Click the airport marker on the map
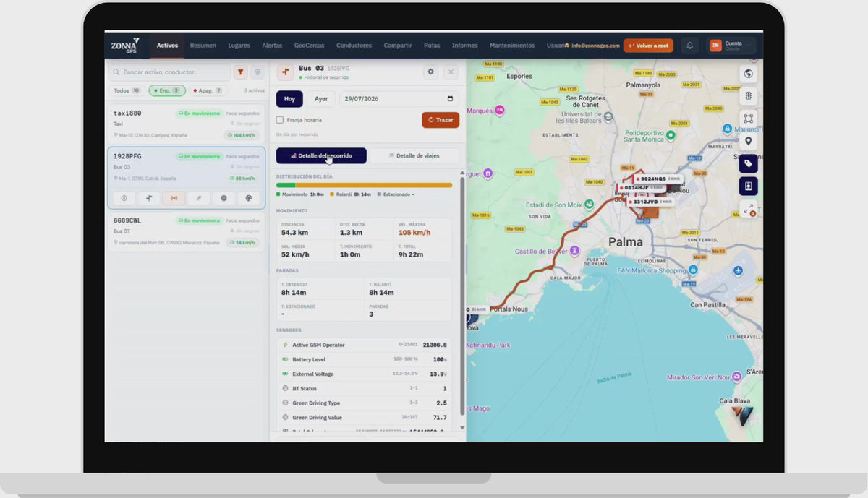The height and width of the screenshot is (498, 868). pyautogui.click(x=738, y=271)
